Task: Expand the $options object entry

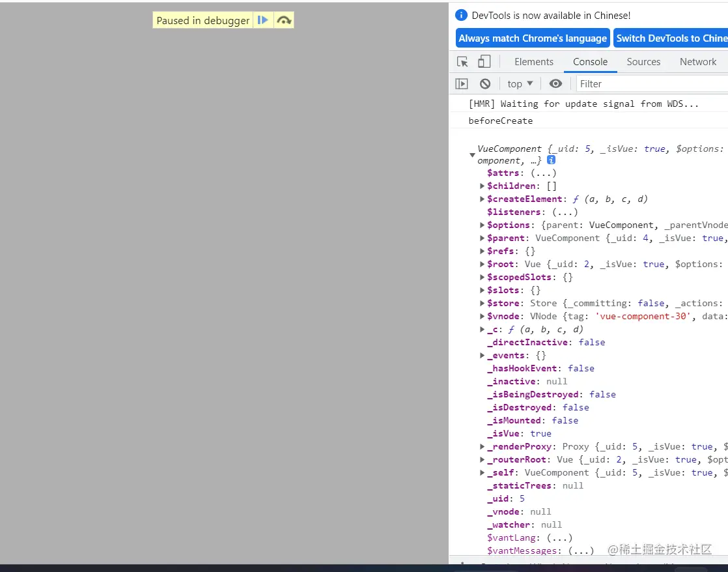Action: [482, 225]
